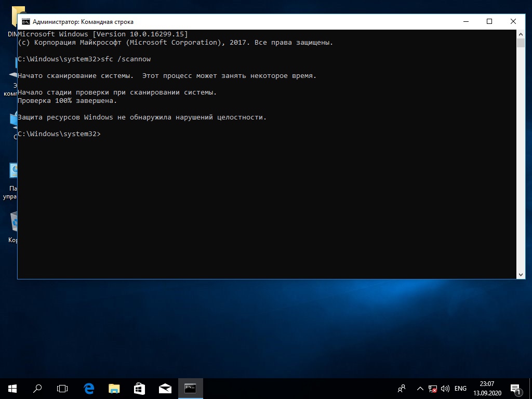This screenshot has height=399, width=532.
Task: Click the Recycle Bin desktop icon
Action: 14,222
